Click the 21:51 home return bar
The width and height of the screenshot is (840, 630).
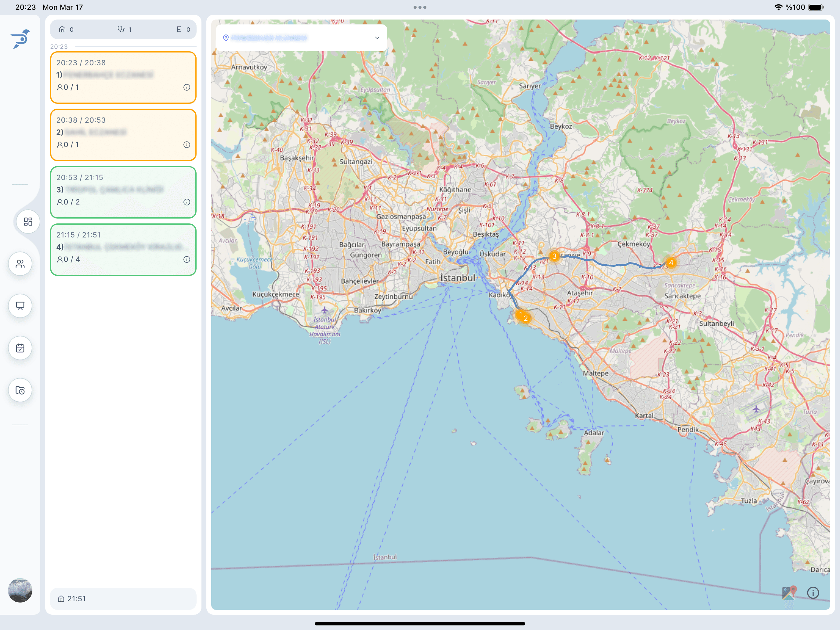click(x=123, y=599)
